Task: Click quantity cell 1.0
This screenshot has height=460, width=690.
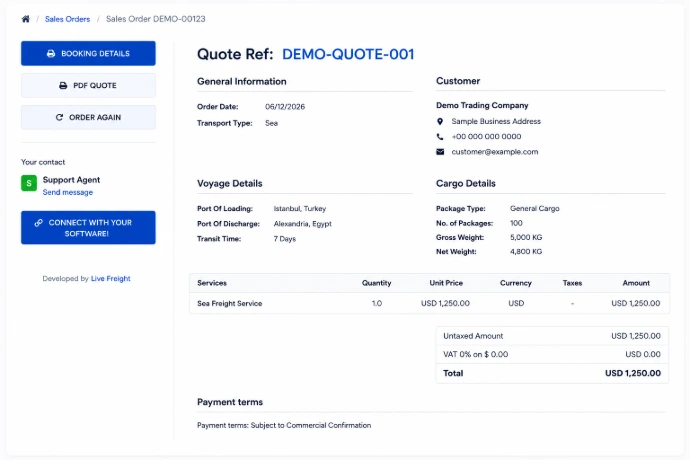Action: [x=377, y=303]
